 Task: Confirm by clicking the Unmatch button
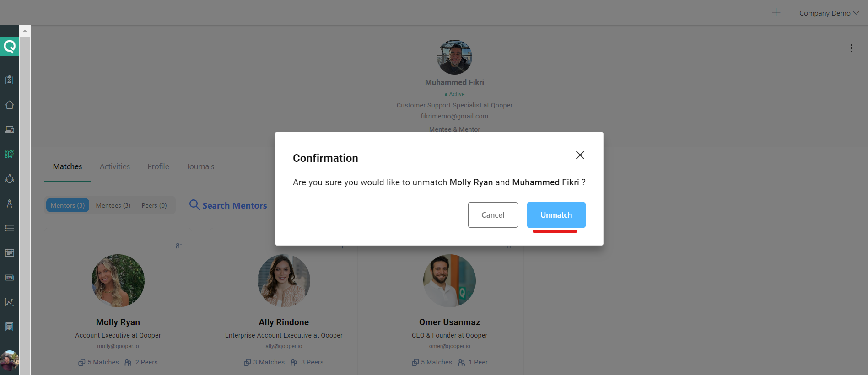556,215
